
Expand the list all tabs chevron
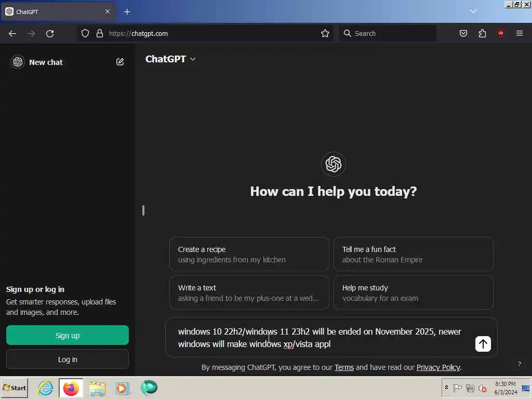point(473,11)
